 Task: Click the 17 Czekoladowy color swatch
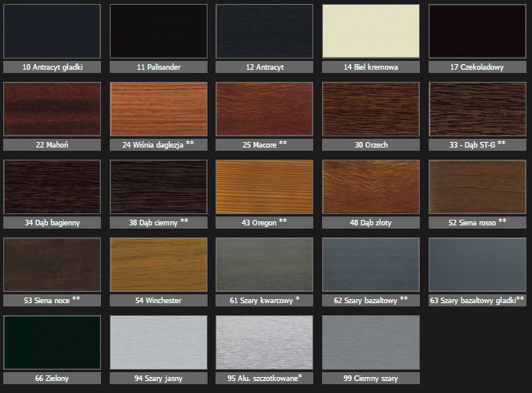(x=477, y=32)
